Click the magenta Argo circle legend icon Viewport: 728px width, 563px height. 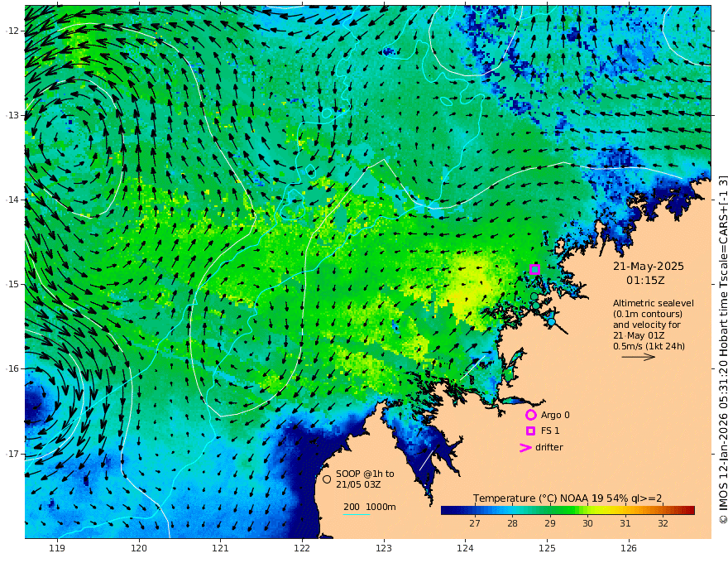530,415
